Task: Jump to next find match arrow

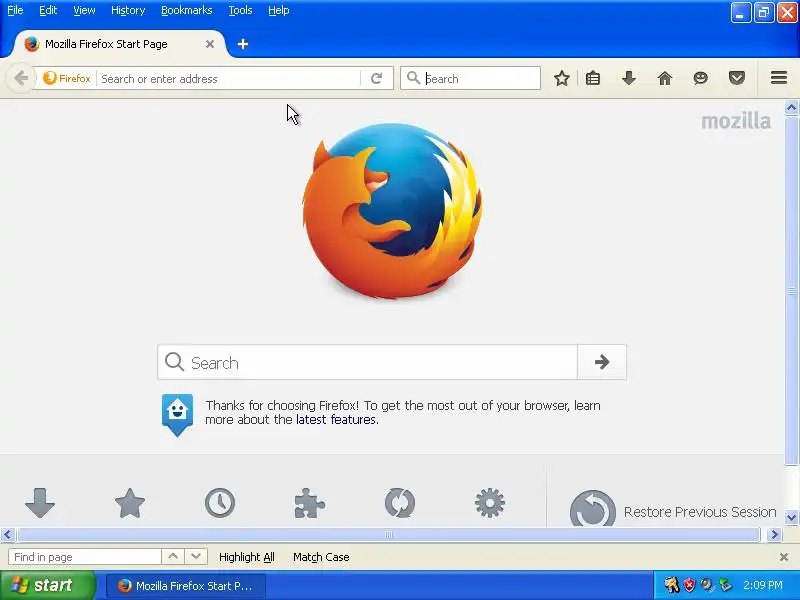Action: pos(196,557)
